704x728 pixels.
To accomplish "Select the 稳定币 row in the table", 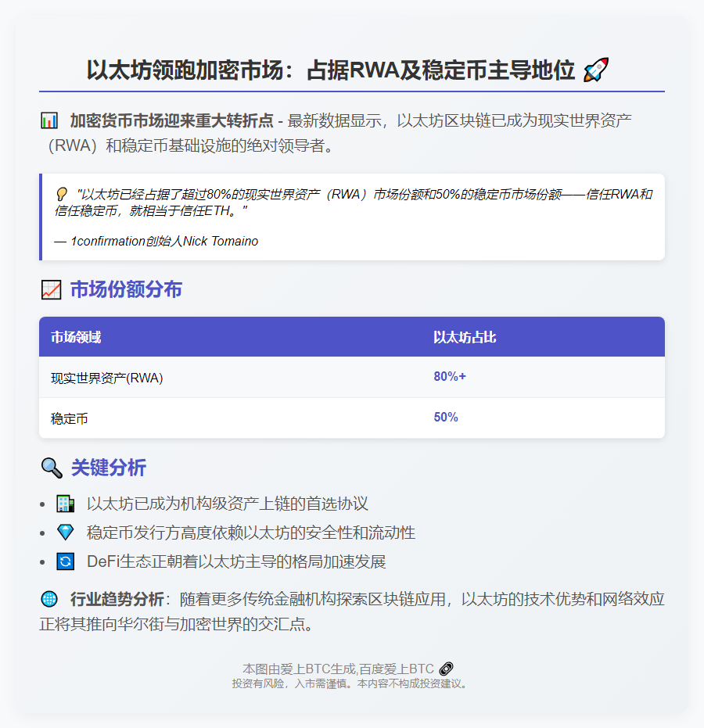I will (x=235, y=417).
